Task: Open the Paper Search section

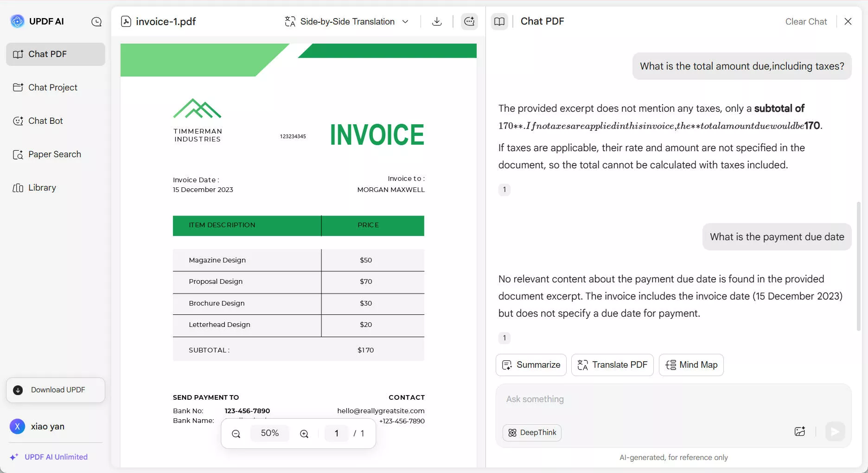Action: click(54, 154)
